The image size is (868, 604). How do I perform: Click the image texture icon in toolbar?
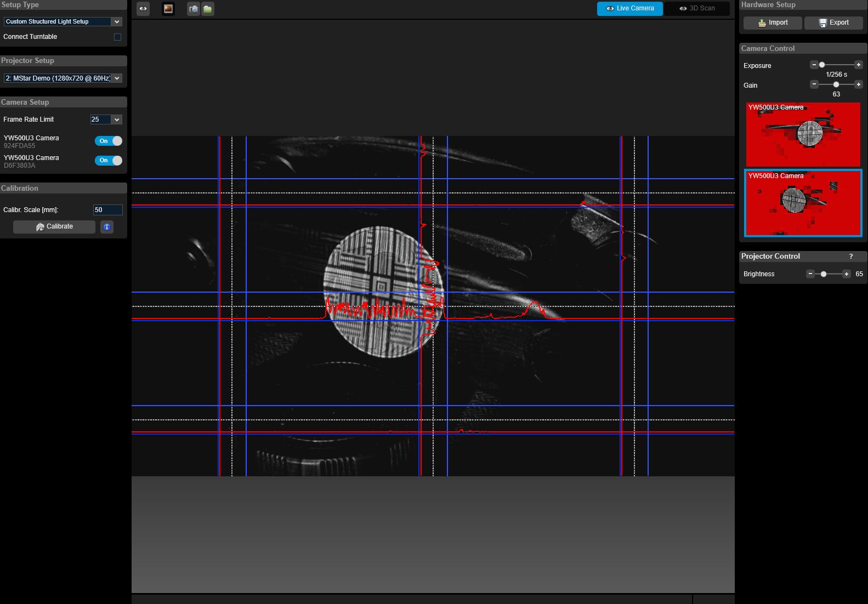click(168, 9)
